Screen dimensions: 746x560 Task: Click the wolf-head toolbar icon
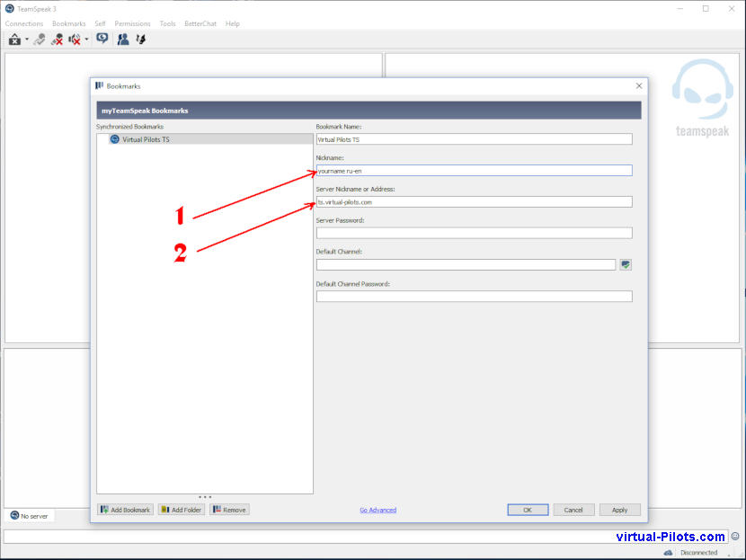pyautogui.click(x=141, y=39)
